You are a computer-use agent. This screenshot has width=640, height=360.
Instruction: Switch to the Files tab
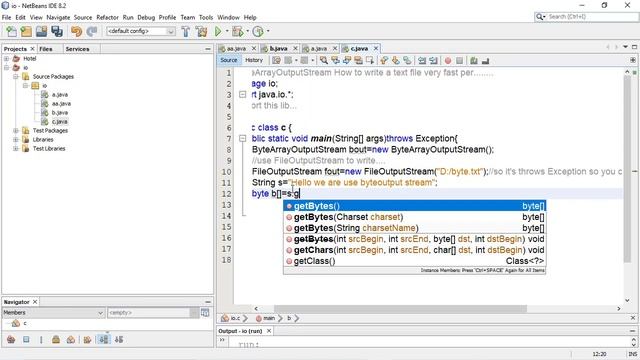[x=46, y=49]
